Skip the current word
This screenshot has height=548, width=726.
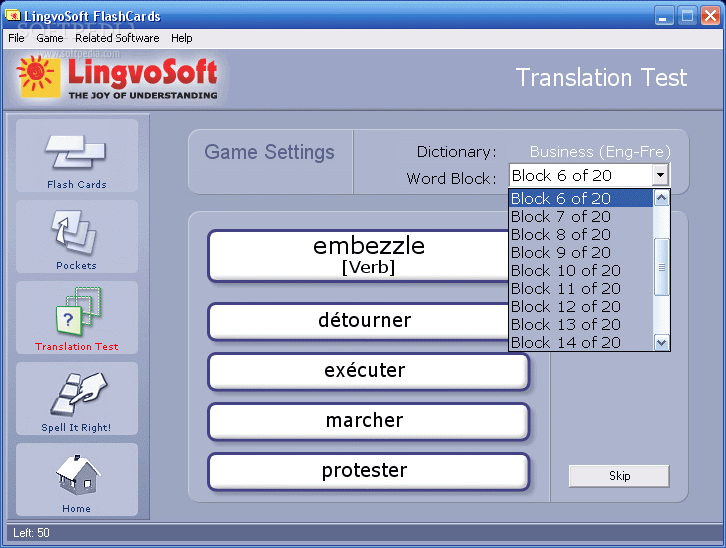pos(619,476)
